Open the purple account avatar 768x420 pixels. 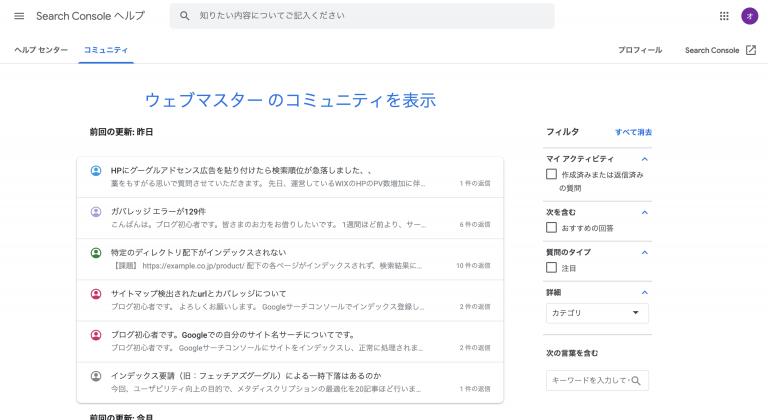[749, 16]
